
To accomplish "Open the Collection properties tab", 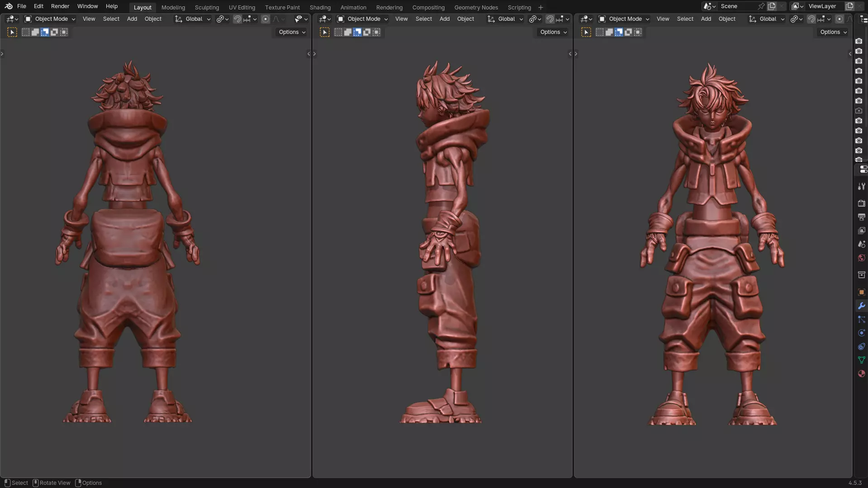I will (x=861, y=275).
